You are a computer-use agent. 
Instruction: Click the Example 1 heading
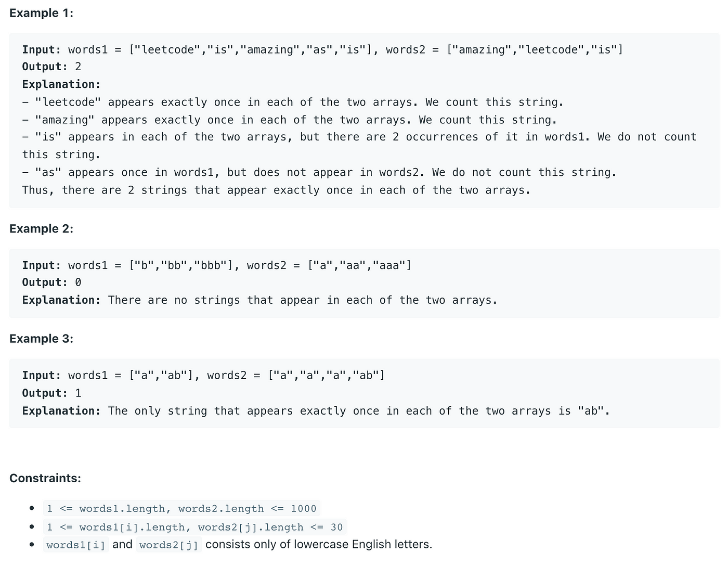click(x=42, y=13)
